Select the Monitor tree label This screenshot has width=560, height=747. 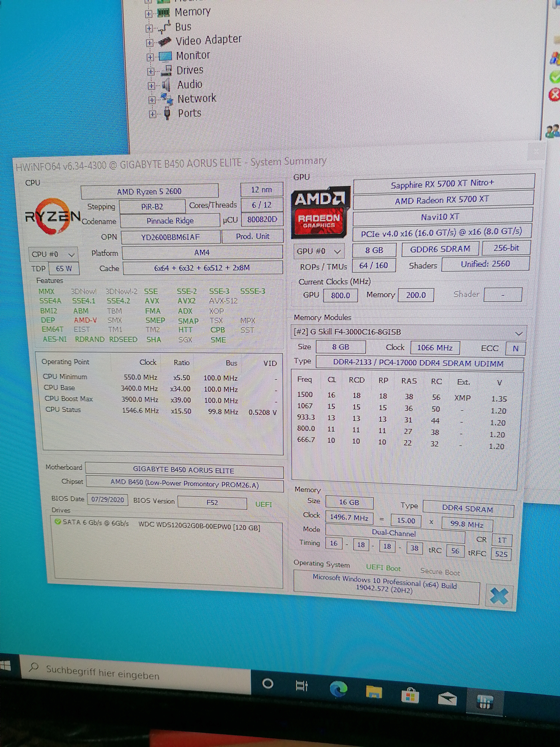click(193, 55)
